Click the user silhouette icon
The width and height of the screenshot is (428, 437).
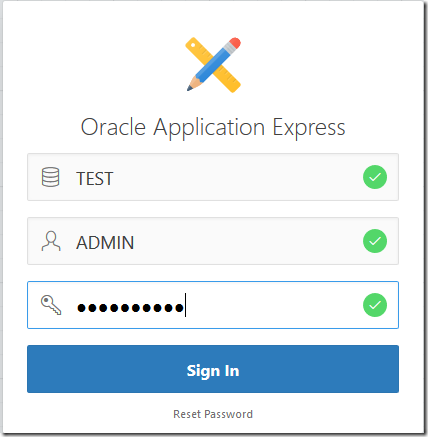[x=51, y=241]
